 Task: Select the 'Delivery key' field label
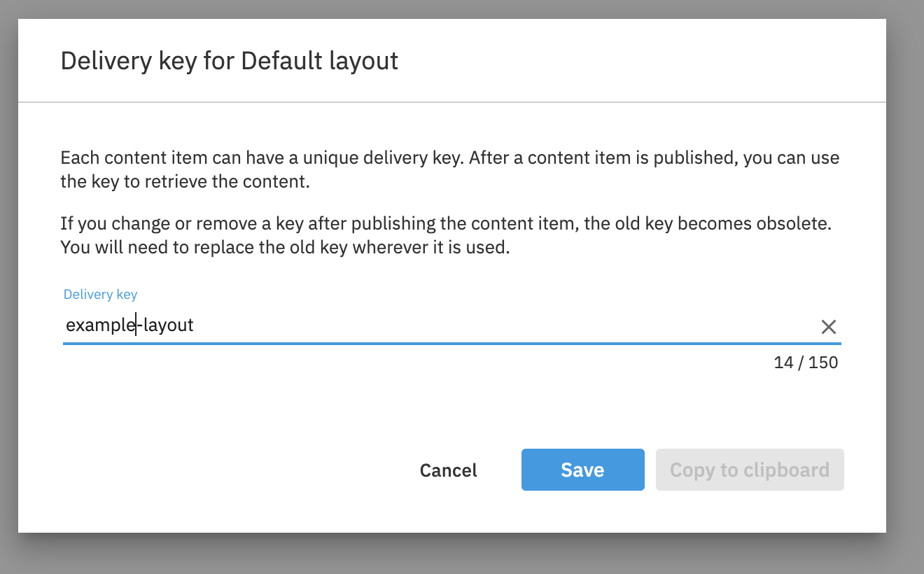(x=100, y=294)
